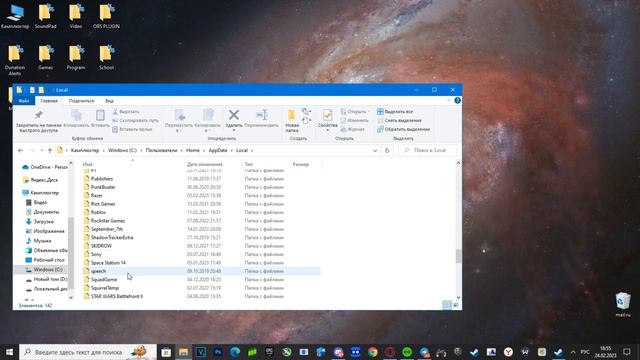Sort by the Дата изменения column header

click(x=205, y=164)
